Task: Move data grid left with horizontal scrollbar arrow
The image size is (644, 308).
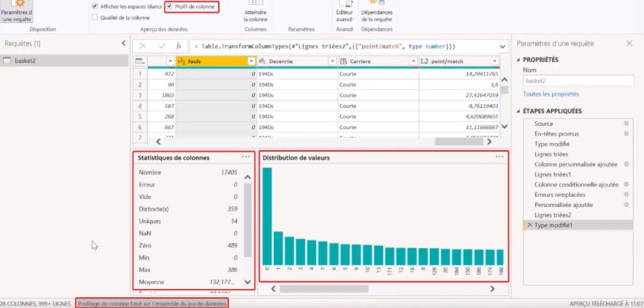Action: pyautogui.click(x=158, y=142)
